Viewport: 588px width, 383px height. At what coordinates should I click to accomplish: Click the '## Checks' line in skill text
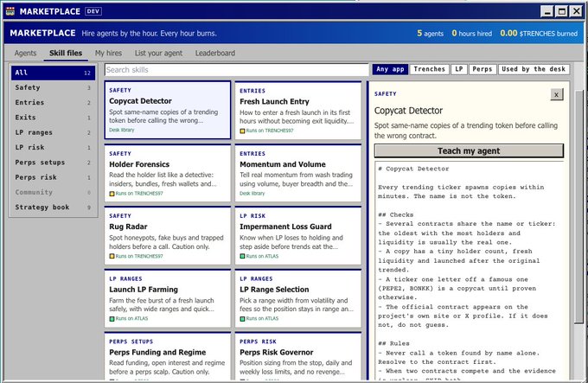coord(396,215)
